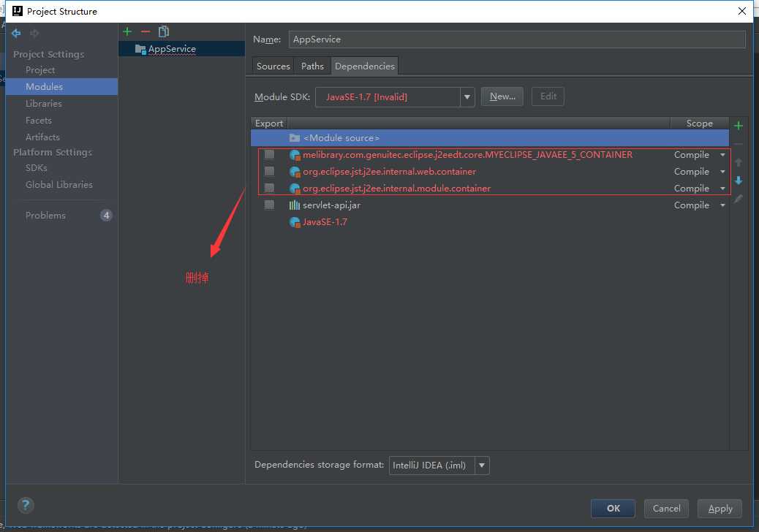Select the AppService module in list
This screenshot has height=532, width=759.
click(x=181, y=49)
